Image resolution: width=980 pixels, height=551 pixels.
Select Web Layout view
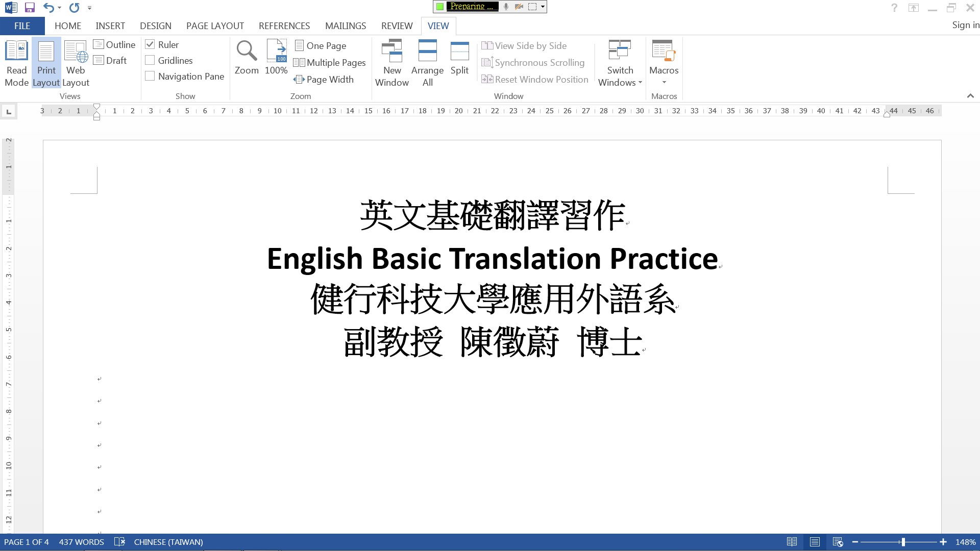pos(76,63)
